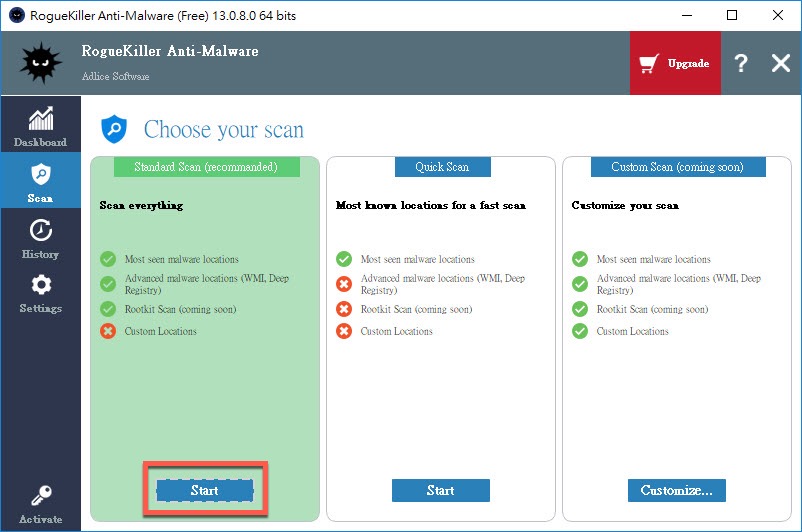Click red cross for Standard Custom Locations
The width and height of the screenshot is (802, 532).
108,331
